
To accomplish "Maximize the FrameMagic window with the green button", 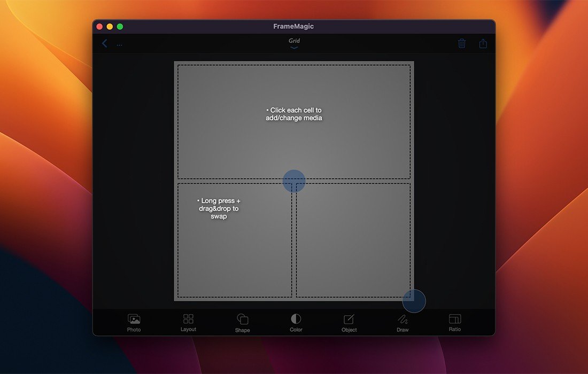I will 120,27.
